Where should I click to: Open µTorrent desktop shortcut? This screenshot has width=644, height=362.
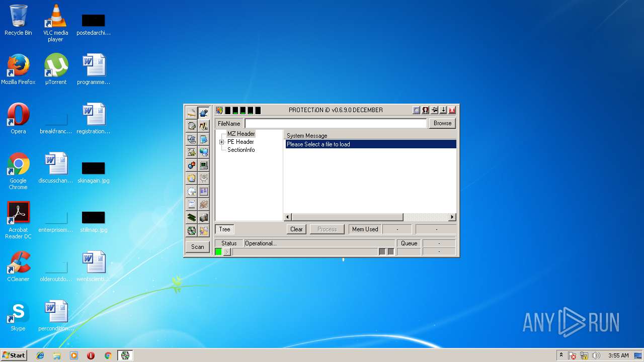pyautogui.click(x=55, y=69)
